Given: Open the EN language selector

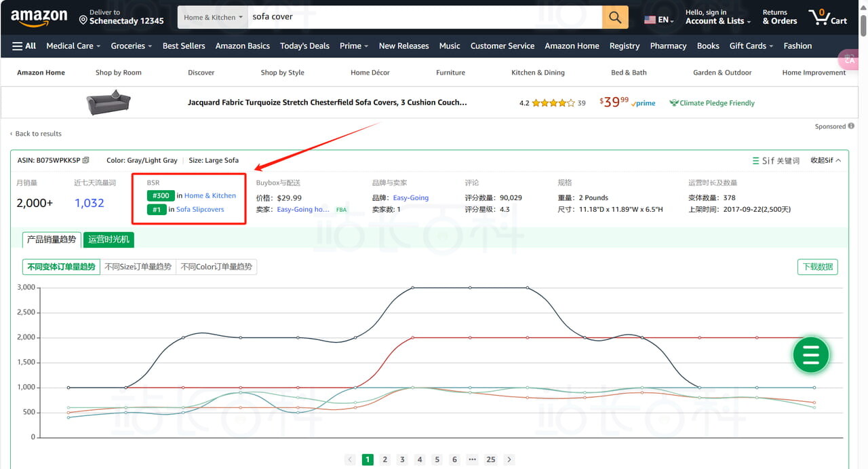Looking at the screenshot, I should point(658,20).
